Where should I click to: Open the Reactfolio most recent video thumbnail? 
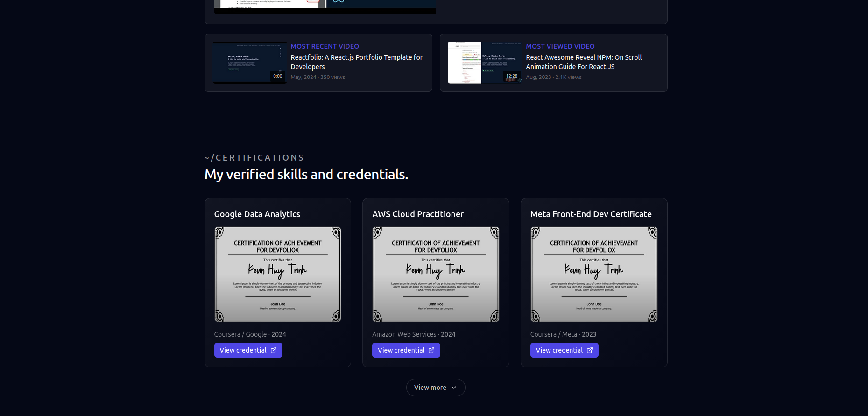tap(250, 63)
